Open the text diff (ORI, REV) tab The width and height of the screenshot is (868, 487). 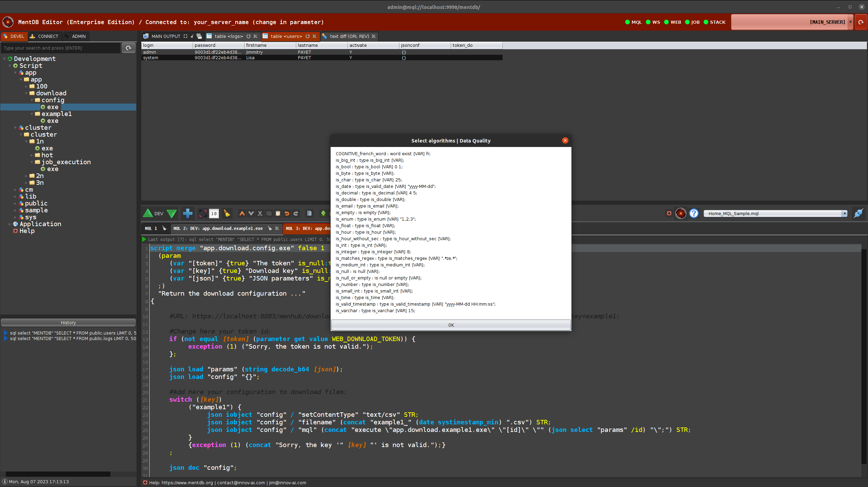pyautogui.click(x=349, y=36)
